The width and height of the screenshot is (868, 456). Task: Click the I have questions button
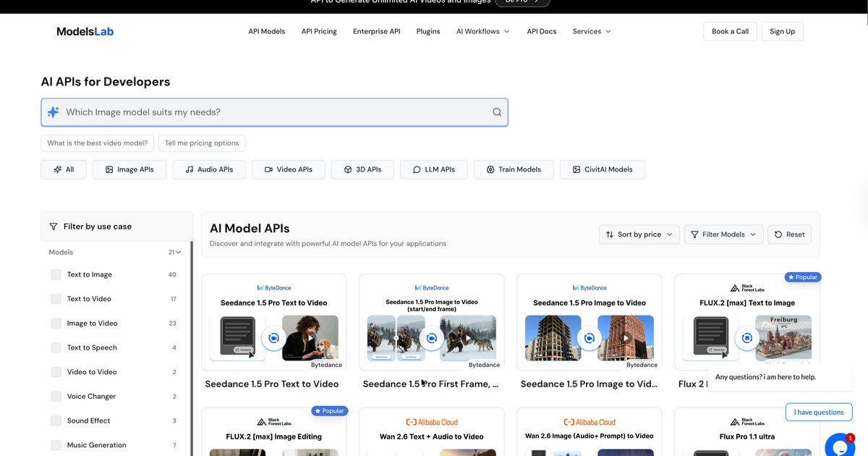[819, 412]
